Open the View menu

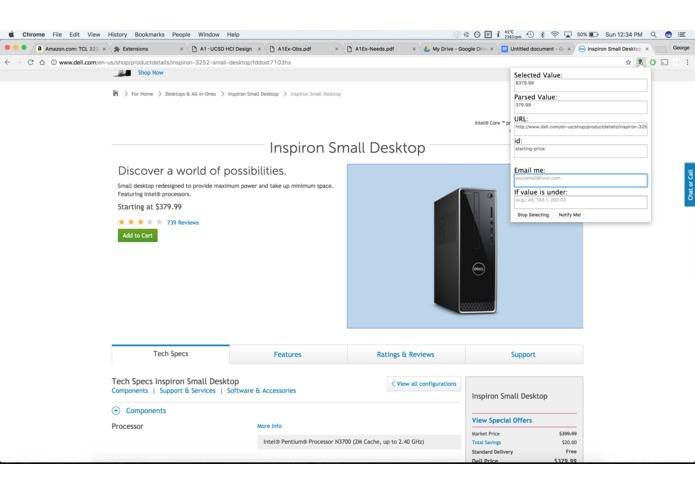point(94,34)
